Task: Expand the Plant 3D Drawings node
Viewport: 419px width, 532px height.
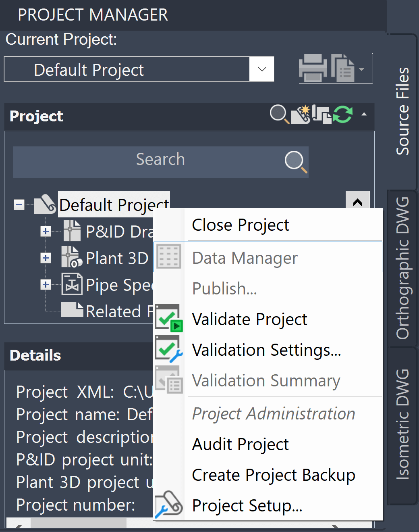Action: [x=46, y=258]
